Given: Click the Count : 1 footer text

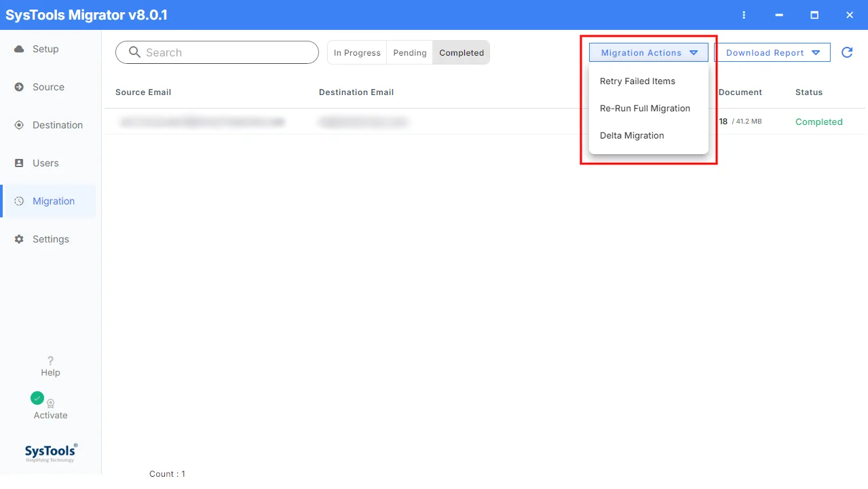Looking at the screenshot, I should [167, 474].
